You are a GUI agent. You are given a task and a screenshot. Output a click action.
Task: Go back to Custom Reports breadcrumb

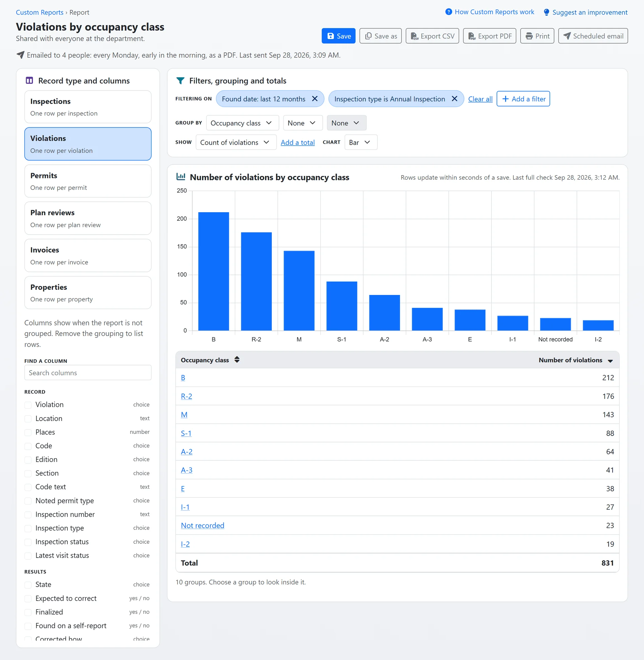coord(40,12)
